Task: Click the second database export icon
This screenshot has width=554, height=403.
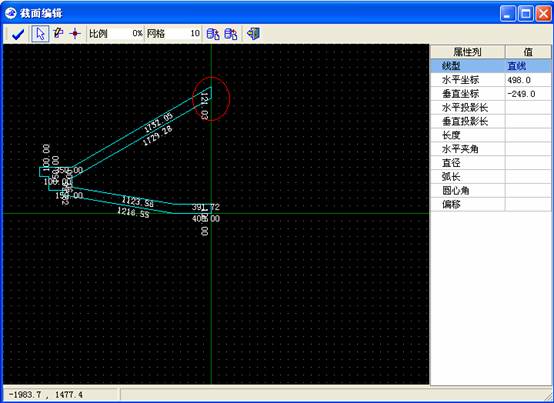Action: (231, 34)
